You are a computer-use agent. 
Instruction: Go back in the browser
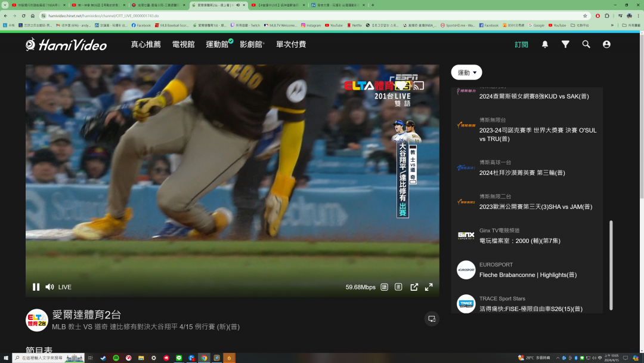pos(5,16)
